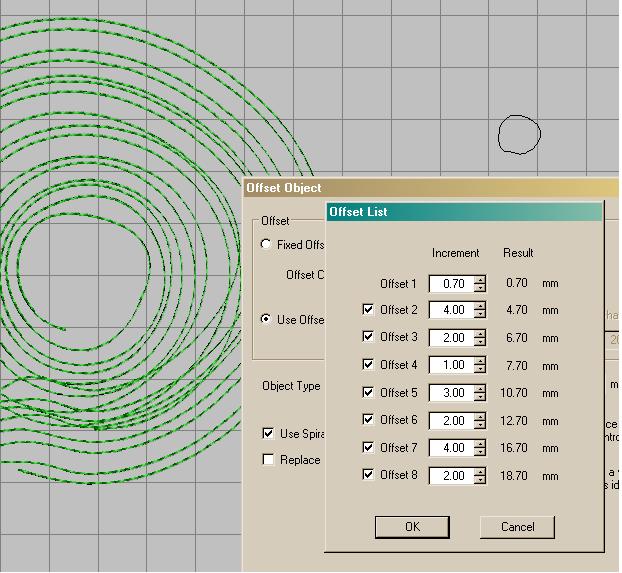Image resolution: width=622 pixels, height=573 pixels.
Task: Enable the Replace checkbox
Action: pos(268,460)
